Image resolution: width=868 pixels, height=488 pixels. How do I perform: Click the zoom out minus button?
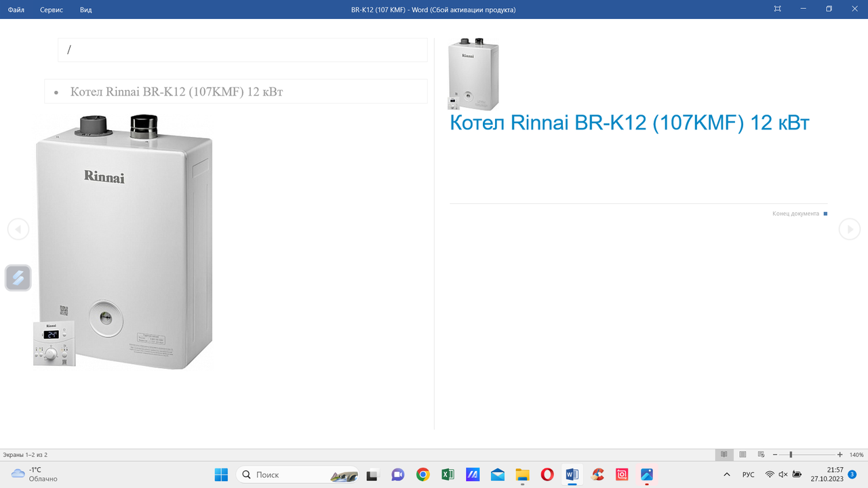775,455
